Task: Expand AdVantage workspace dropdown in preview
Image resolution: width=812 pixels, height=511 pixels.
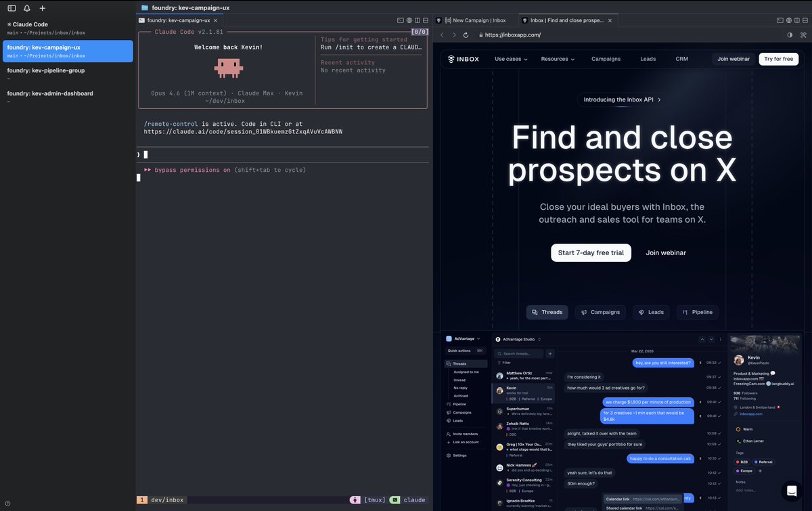Action: coord(464,338)
